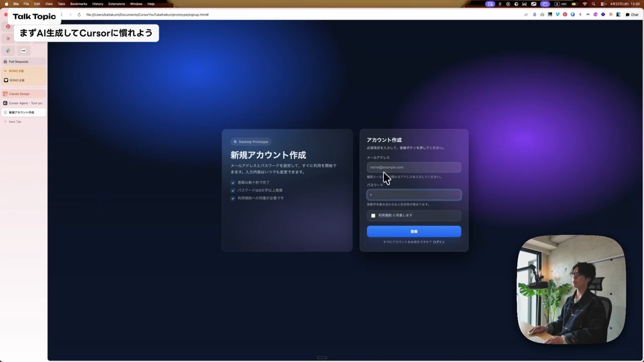This screenshot has width=644, height=362.
Task: Switch to the Pull Requests tab
Action: point(24,62)
